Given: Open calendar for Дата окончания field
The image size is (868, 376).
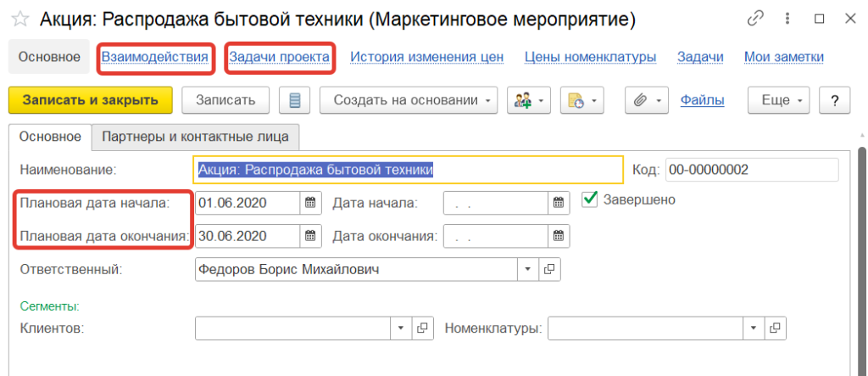Looking at the screenshot, I should 558,236.
